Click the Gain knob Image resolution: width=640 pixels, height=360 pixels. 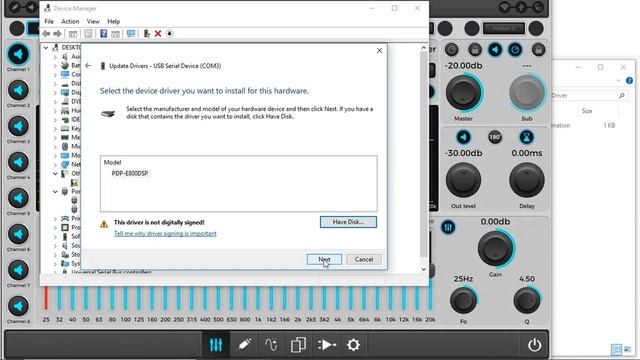click(495, 248)
